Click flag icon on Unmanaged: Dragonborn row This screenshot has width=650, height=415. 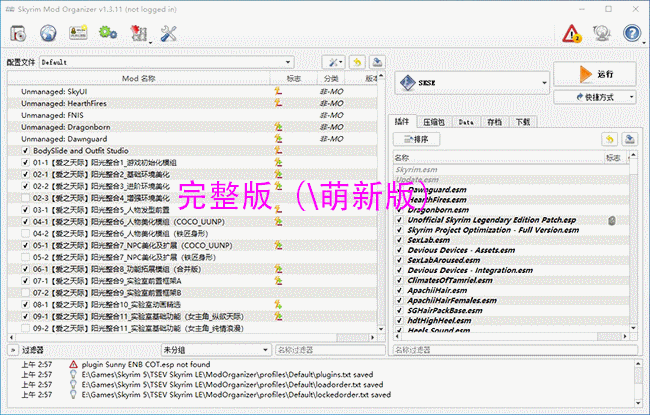pos(278,126)
